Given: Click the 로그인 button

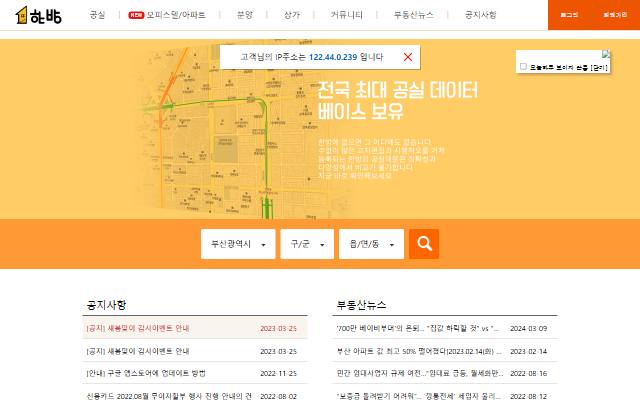Looking at the screenshot, I should pyautogui.click(x=569, y=15).
